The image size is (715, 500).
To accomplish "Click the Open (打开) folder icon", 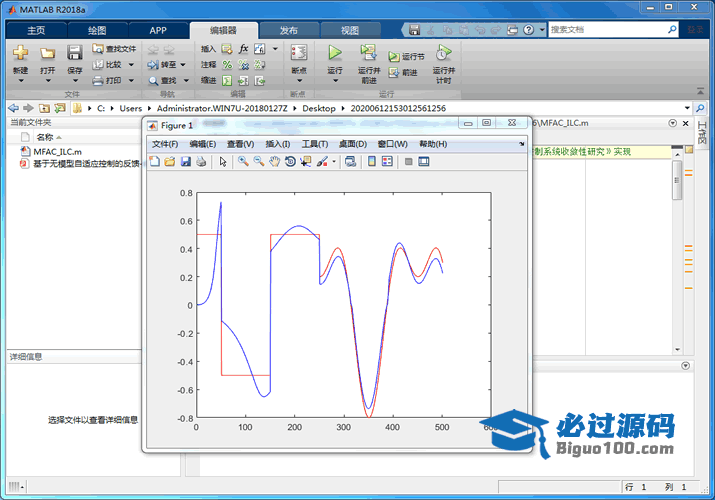I will 47,53.
